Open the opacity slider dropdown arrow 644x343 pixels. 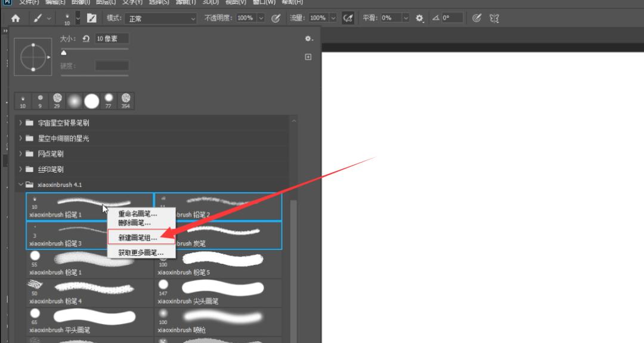(x=261, y=18)
